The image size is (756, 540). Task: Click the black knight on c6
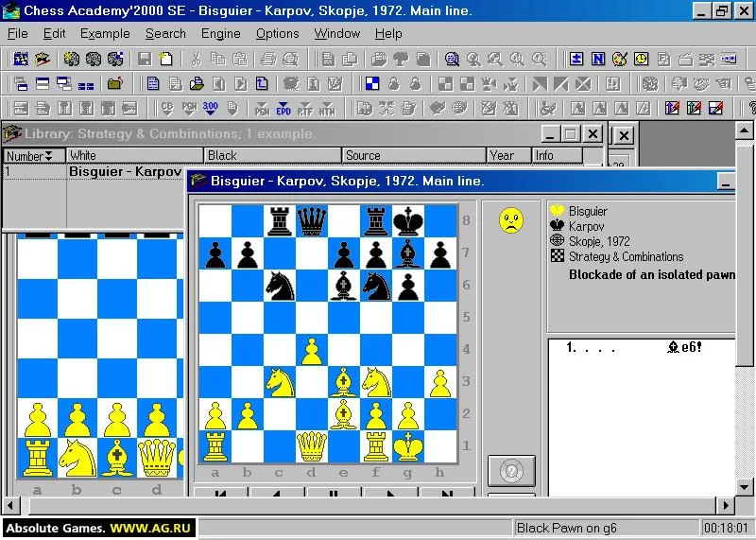click(280, 286)
